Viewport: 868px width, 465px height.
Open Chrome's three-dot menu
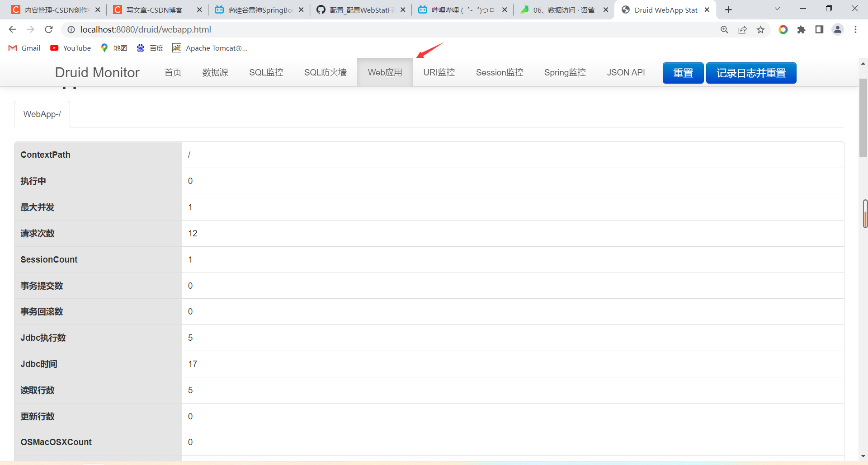tap(855, 29)
